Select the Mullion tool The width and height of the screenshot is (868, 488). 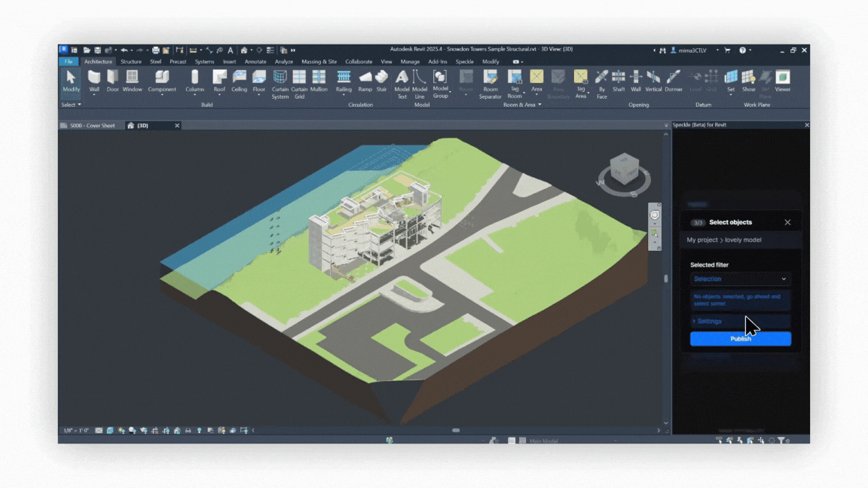[319, 81]
